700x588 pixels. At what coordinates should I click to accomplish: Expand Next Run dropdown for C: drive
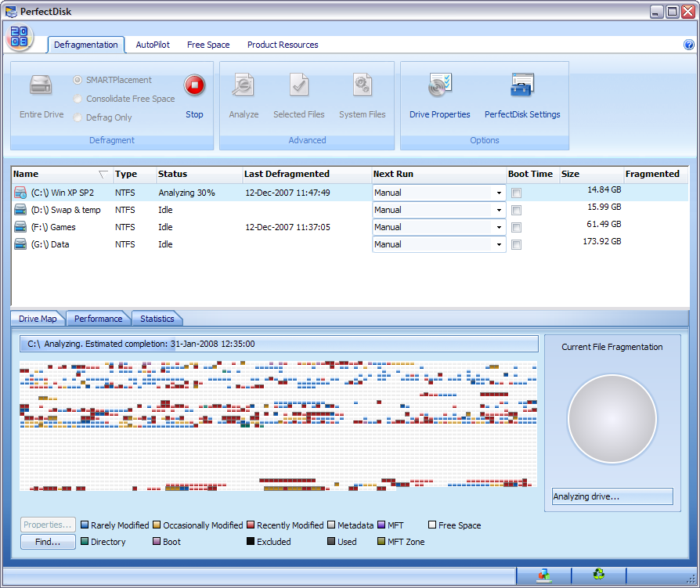[x=499, y=193]
